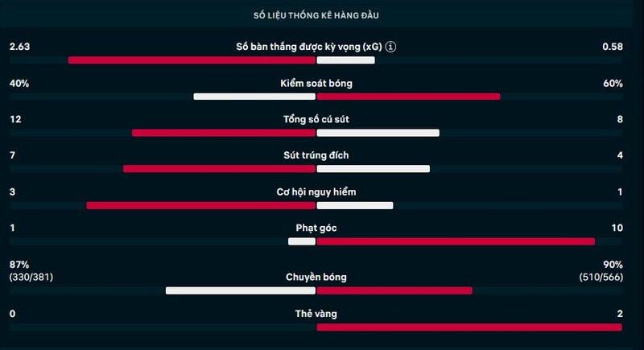Click the red corners bar showing 10
The height and width of the screenshot is (350, 644).
(456, 241)
